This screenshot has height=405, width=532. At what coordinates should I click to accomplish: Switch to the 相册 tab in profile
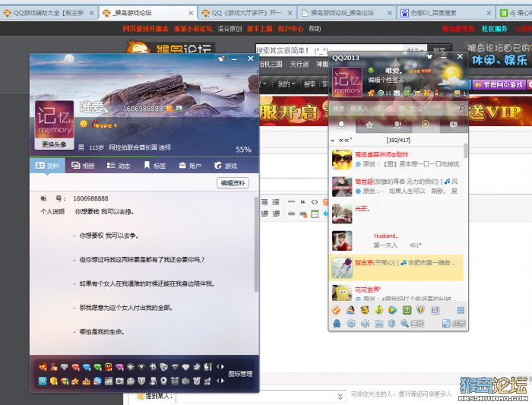click(83, 166)
